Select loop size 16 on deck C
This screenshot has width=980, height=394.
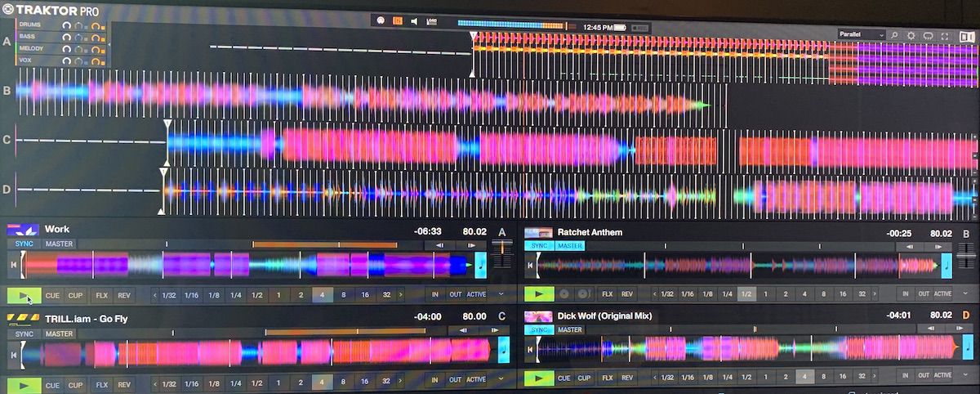coord(364,381)
